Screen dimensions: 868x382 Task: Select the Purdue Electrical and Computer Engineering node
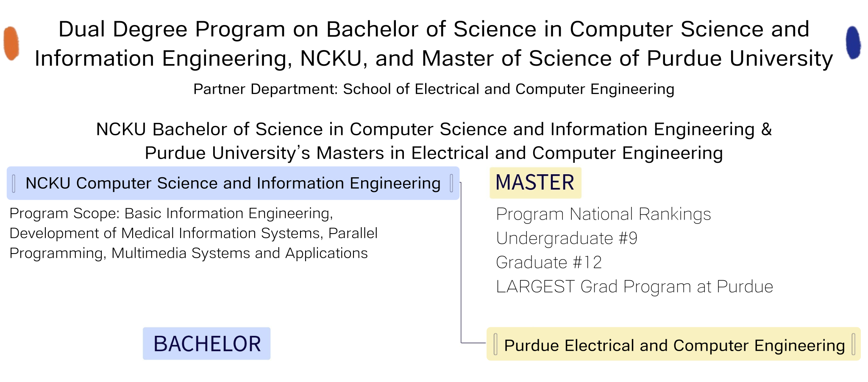pyautogui.click(x=673, y=344)
